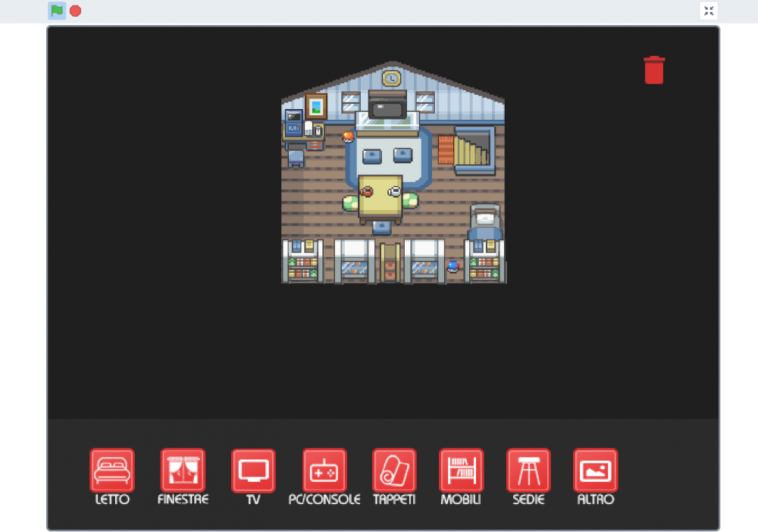
Task: Choose the ALTRO picture category
Action: (596, 471)
